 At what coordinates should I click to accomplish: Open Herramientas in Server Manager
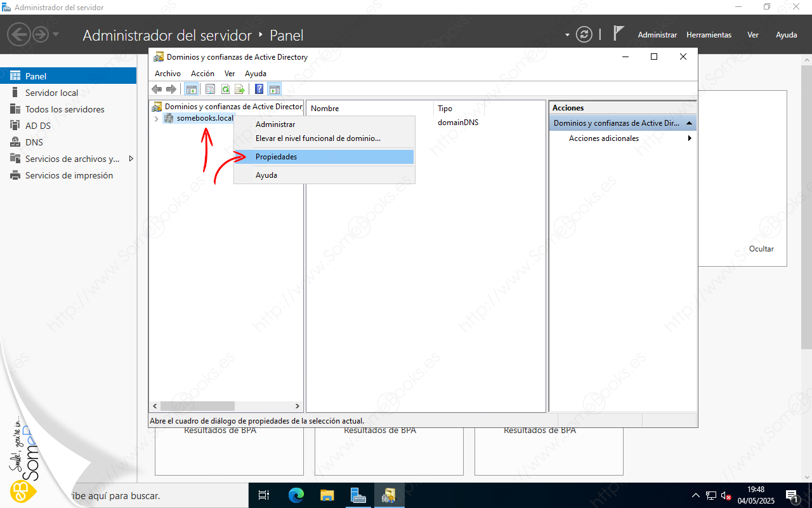(709, 35)
